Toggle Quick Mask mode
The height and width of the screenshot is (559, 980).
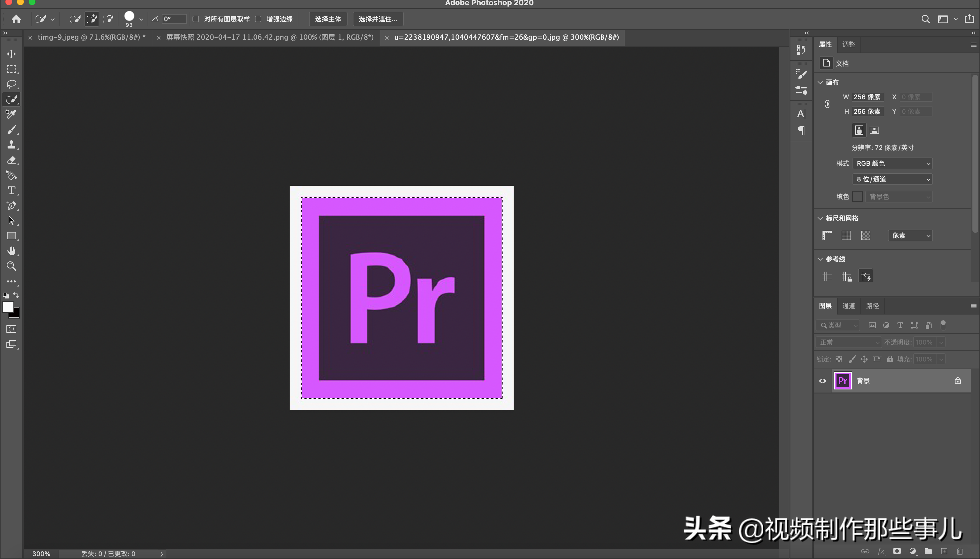click(x=11, y=329)
